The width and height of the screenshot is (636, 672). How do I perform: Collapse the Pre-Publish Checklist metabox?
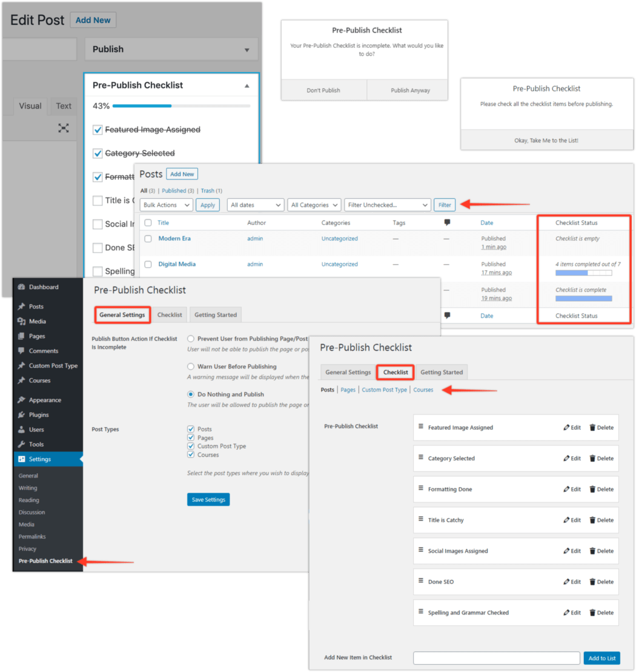pyautogui.click(x=247, y=85)
